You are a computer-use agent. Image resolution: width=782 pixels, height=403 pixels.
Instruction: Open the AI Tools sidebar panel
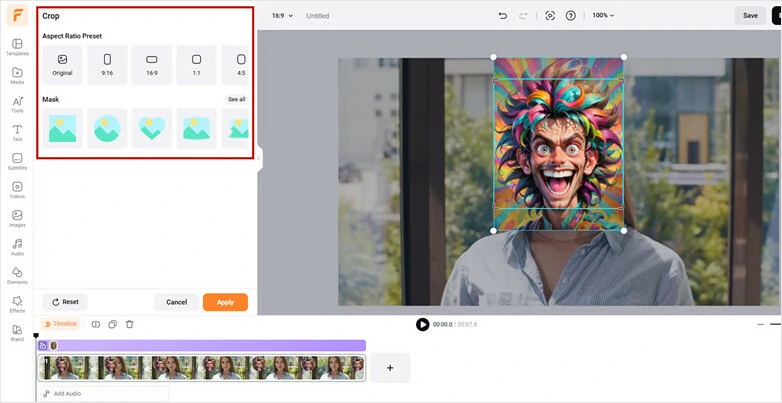[17, 104]
